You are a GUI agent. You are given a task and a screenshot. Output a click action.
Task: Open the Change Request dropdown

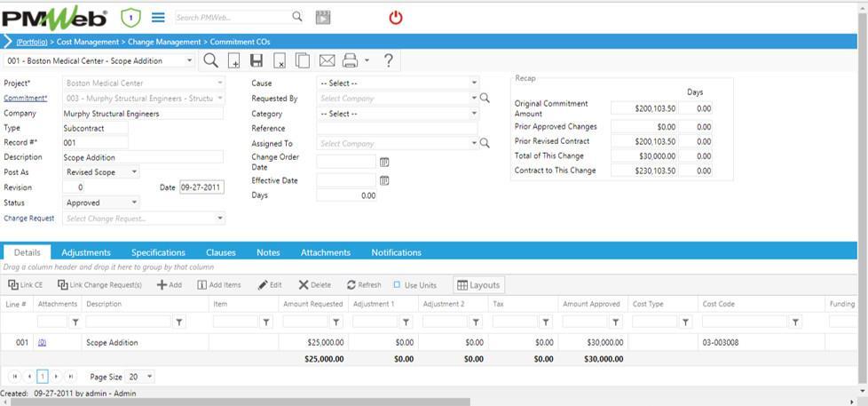click(x=220, y=219)
